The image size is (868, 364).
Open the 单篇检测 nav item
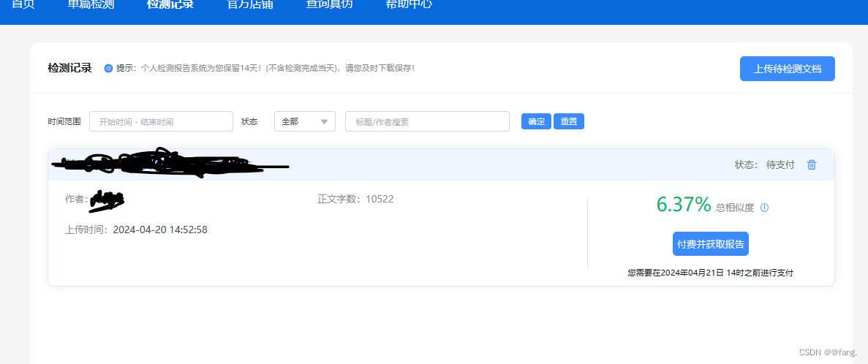click(x=91, y=4)
